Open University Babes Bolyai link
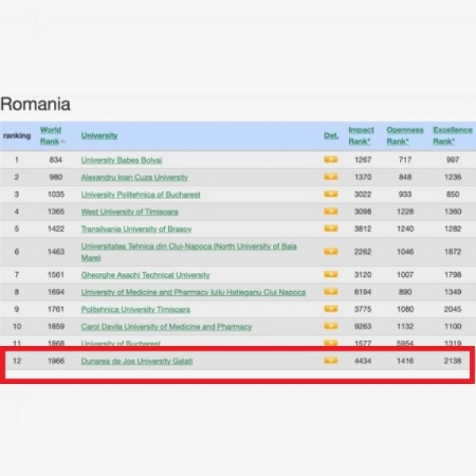The width and height of the screenshot is (476, 476). (x=119, y=160)
